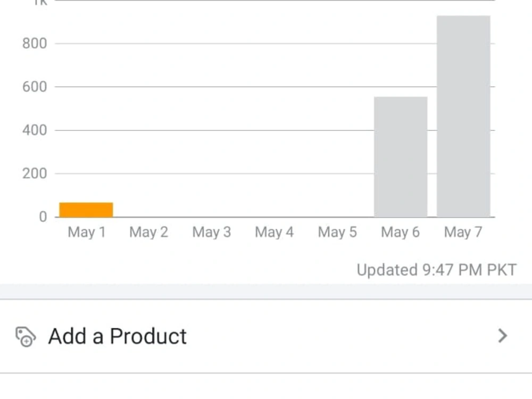
Task: Click the Updated 9:47 PM PKT text
Action: click(x=437, y=270)
